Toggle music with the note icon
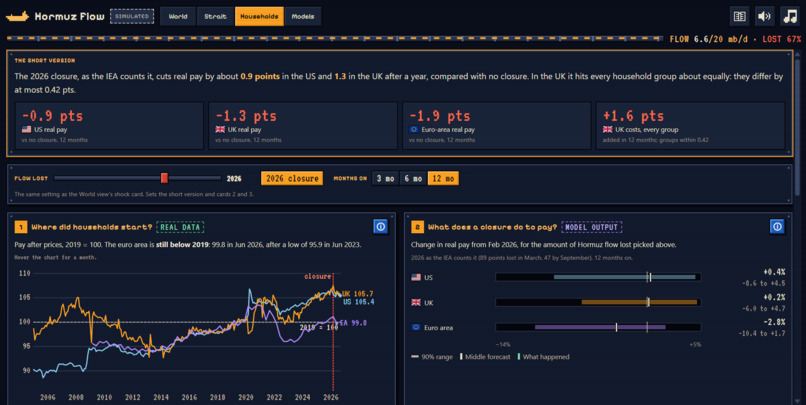The height and width of the screenshot is (405, 806). pyautogui.click(x=790, y=16)
